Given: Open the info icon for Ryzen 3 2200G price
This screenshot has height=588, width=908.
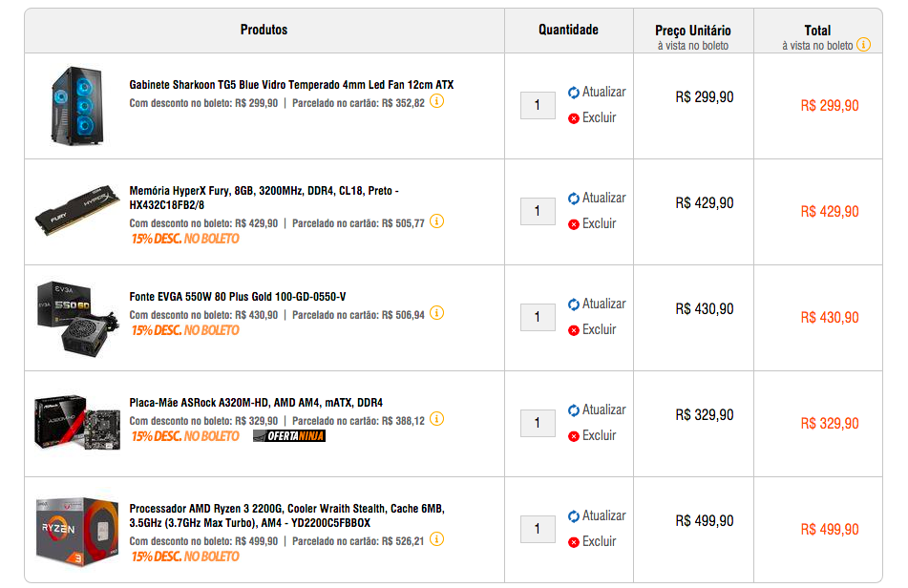Looking at the screenshot, I should [436, 539].
